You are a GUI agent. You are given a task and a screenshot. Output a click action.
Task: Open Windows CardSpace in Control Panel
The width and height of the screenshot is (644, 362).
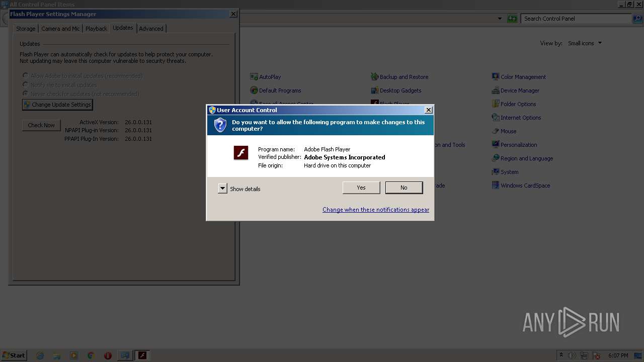[x=521, y=186]
